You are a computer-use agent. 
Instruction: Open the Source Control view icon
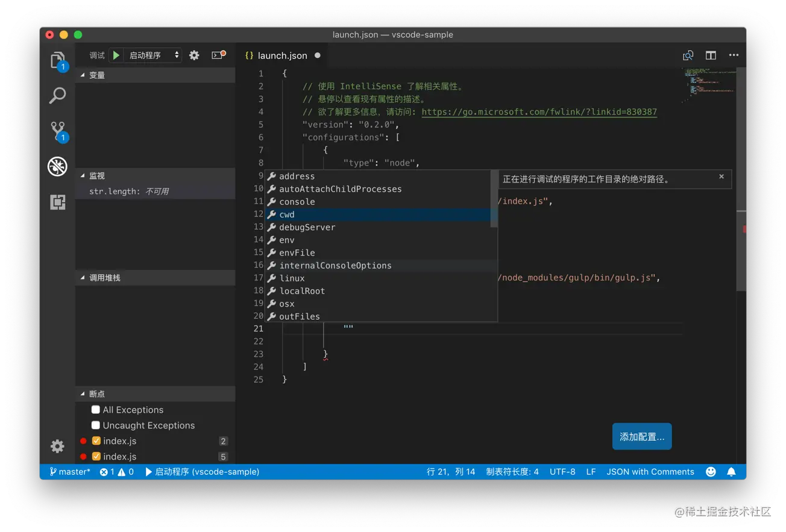point(58,131)
